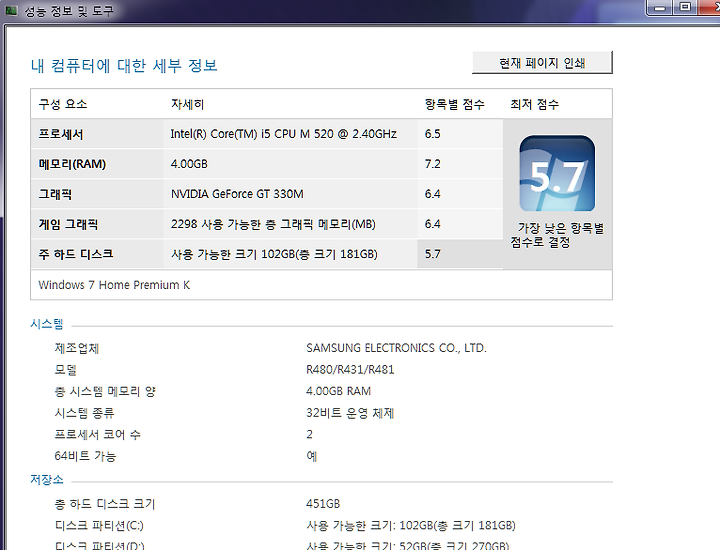Click the 저장소 section heading

(47, 480)
